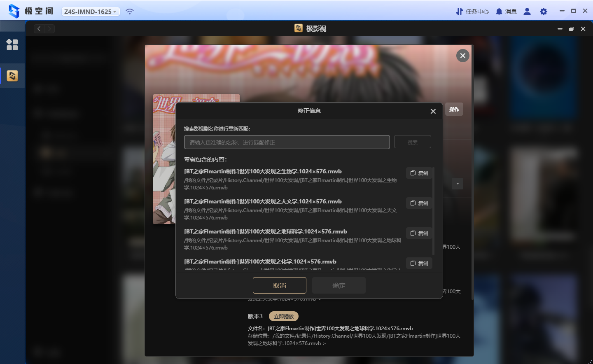This screenshot has width=593, height=364.
Task: Go forward using the right arrow
Action: 49,29
